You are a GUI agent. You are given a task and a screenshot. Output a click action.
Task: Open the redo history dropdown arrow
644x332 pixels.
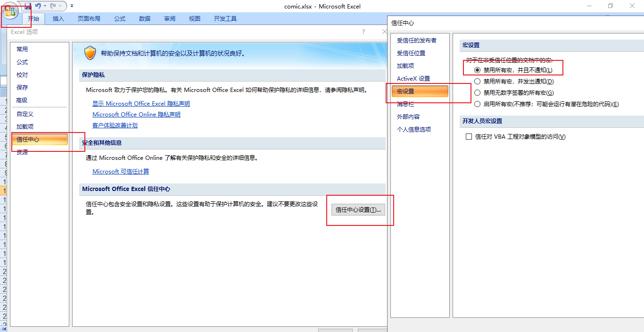point(60,6)
